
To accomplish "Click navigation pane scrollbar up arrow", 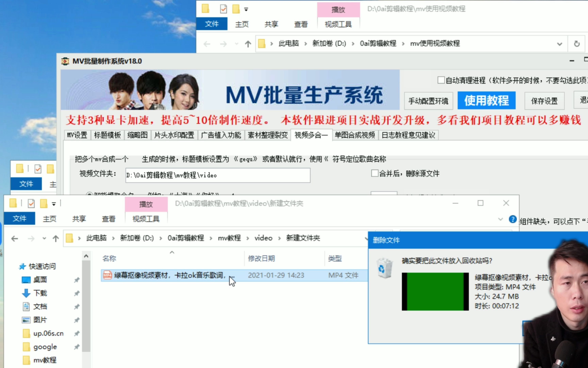I will [x=86, y=256].
